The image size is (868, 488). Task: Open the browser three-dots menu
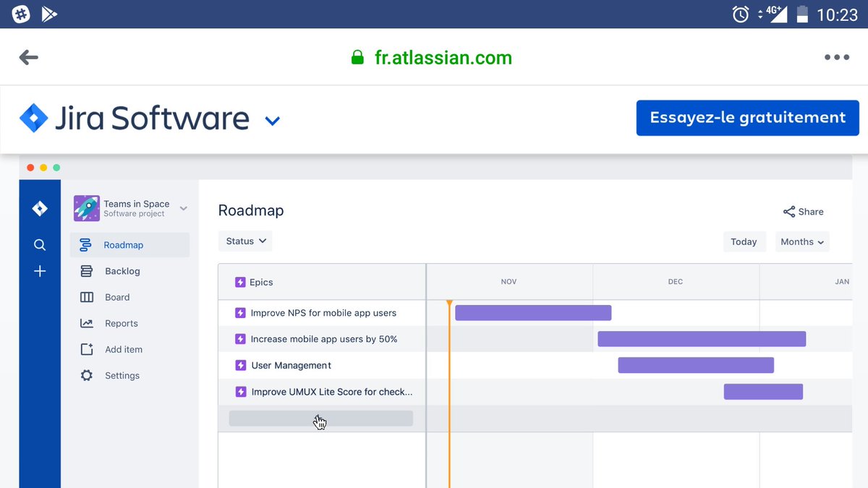[837, 57]
